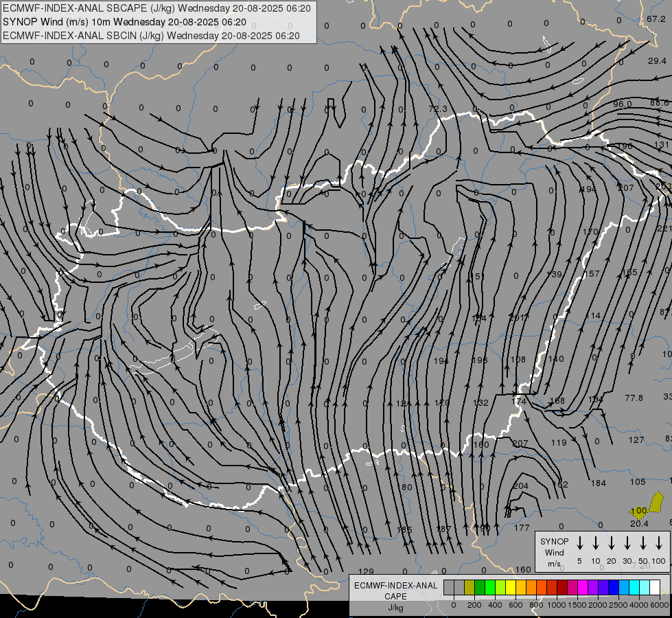This screenshot has height=618, width=672.
Task: Click the 10 m/s wind arrow in legend
Action: [596, 542]
